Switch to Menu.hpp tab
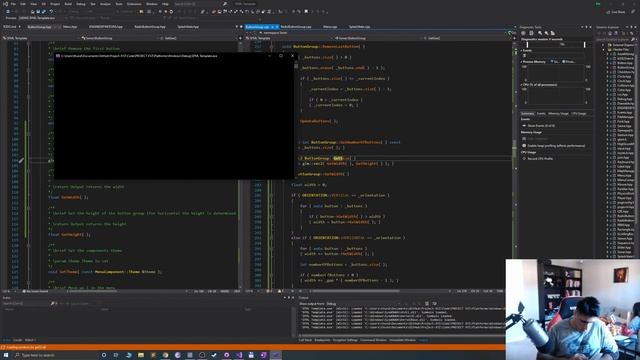 pyautogui.click(x=70, y=27)
